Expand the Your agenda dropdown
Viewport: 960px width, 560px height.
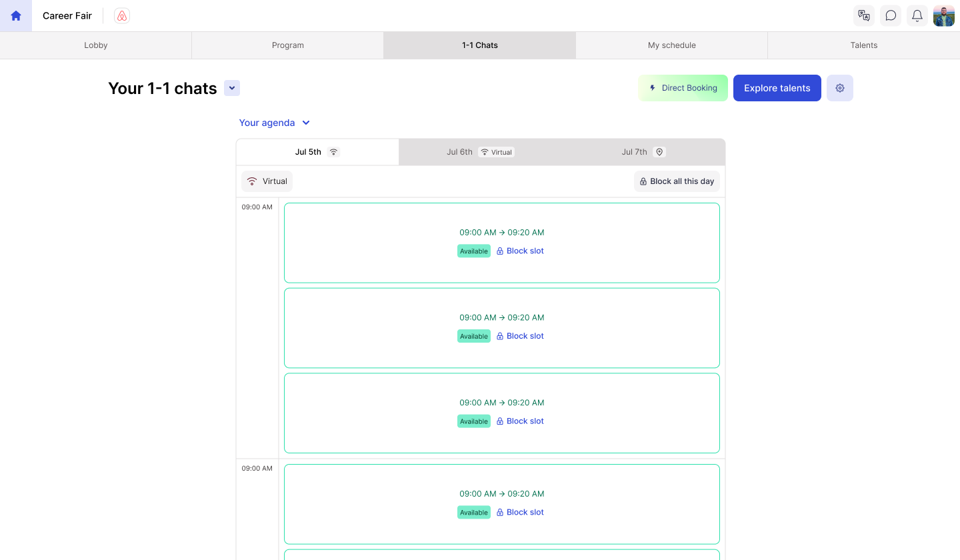[275, 123]
